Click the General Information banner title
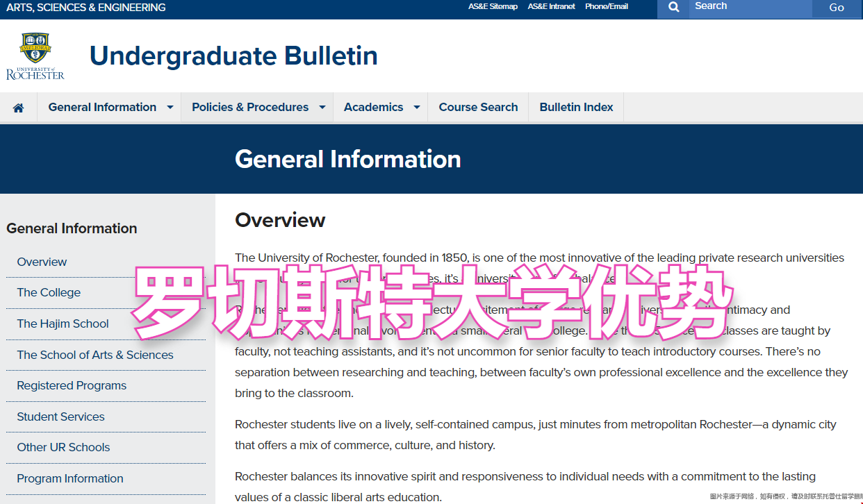 pyautogui.click(x=348, y=159)
